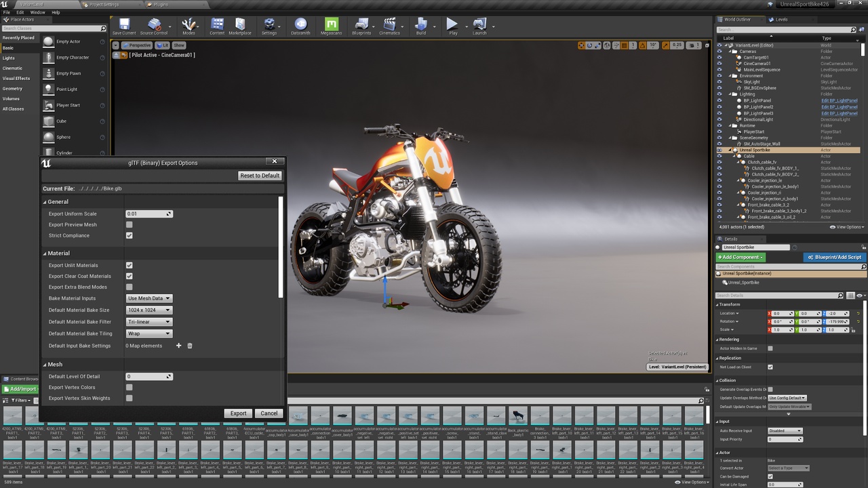Click the Play toolbar icon

click(x=452, y=26)
